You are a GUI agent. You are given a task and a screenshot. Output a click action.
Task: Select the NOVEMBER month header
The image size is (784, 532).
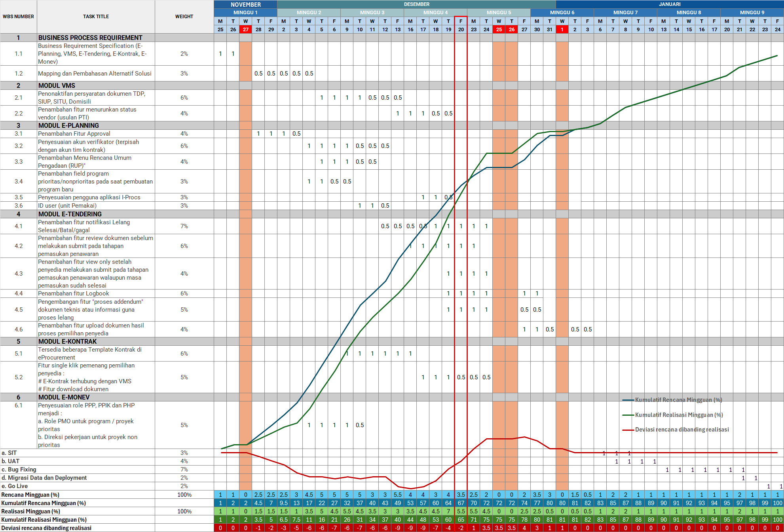245,4
